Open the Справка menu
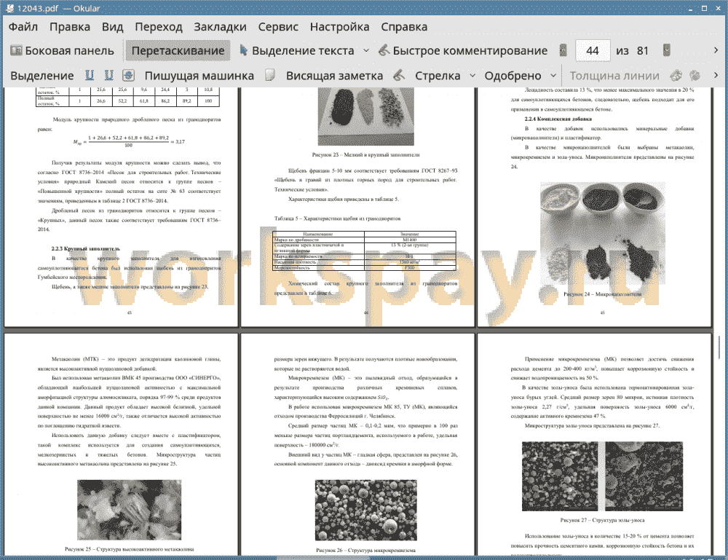Image resolution: width=728 pixels, height=560 pixels. click(404, 27)
